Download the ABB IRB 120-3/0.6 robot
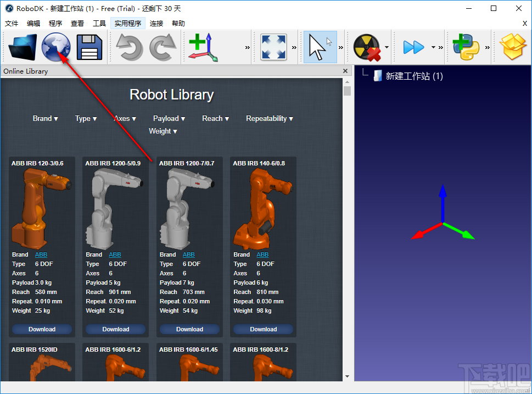The height and width of the screenshot is (394, 532). click(42, 329)
